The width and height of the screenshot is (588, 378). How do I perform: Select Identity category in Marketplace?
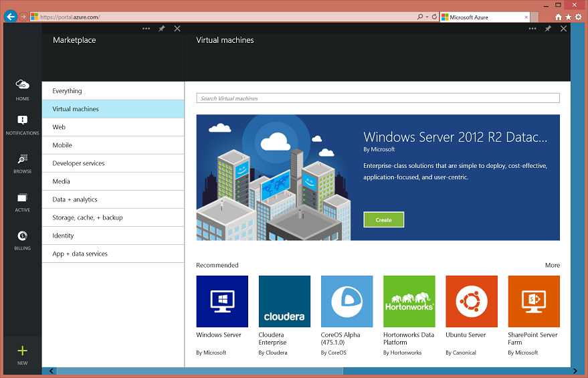[x=113, y=235]
